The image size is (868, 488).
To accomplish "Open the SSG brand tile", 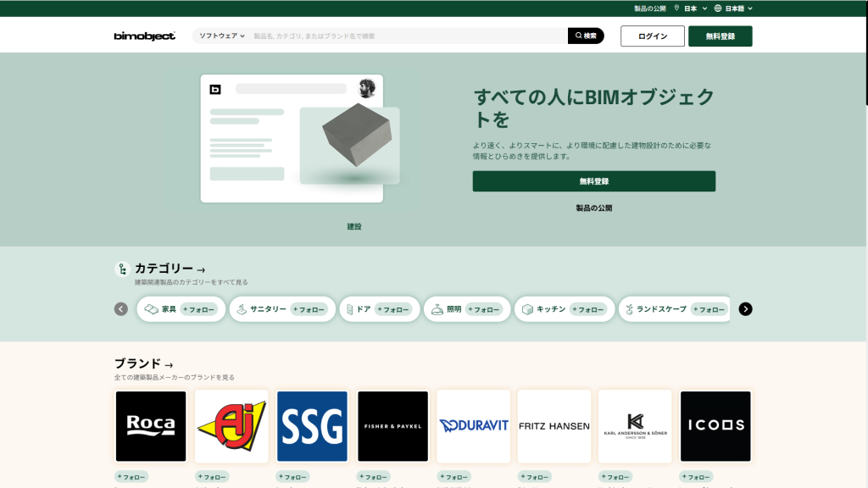I will (x=312, y=426).
